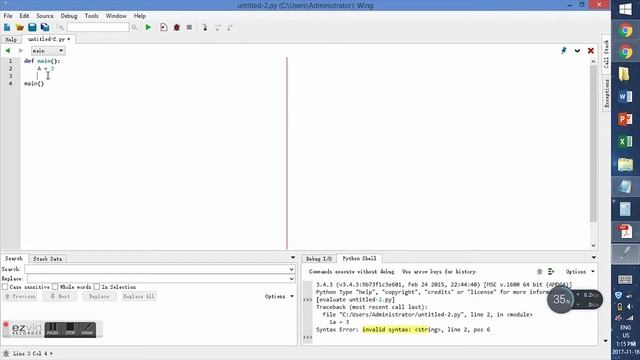
Task: Expand the Search field history dropdown
Action: pyautogui.click(x=291, y=269)
